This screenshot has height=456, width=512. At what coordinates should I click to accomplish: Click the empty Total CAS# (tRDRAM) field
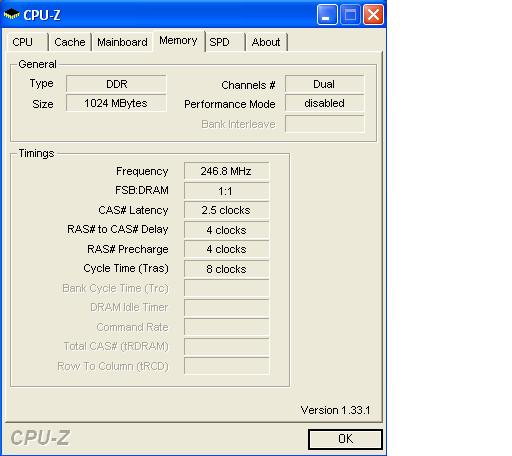tap(226, 347)
